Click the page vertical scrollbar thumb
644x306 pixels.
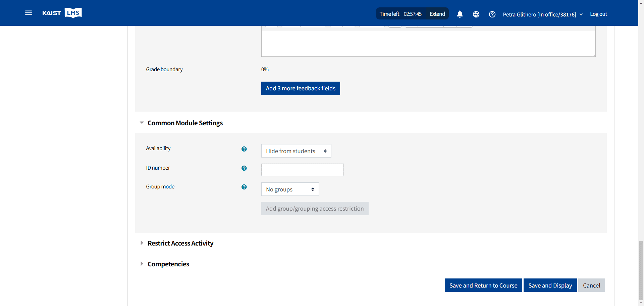pyautogui.click(x=641, y=270)
